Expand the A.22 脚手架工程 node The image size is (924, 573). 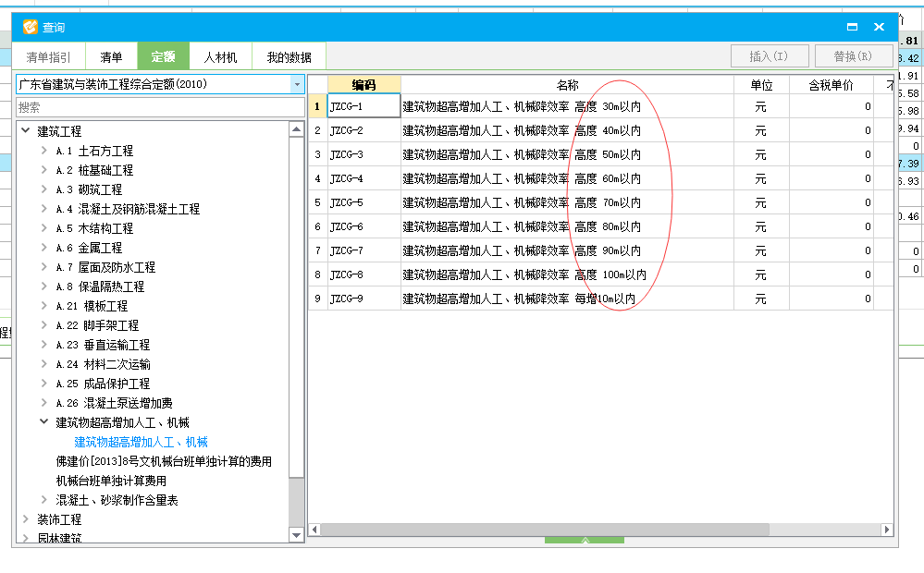pyautogui.click(x=44, y=325)
